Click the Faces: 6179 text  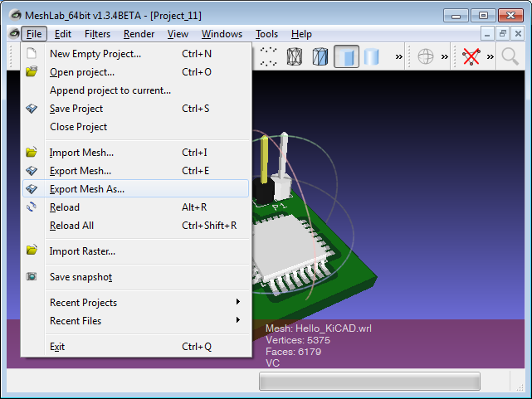293,352
